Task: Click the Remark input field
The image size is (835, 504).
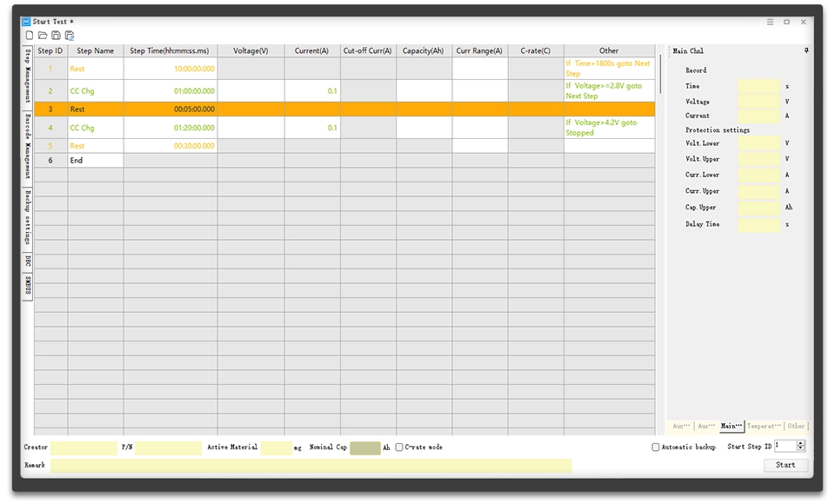Action: point(311,465)
